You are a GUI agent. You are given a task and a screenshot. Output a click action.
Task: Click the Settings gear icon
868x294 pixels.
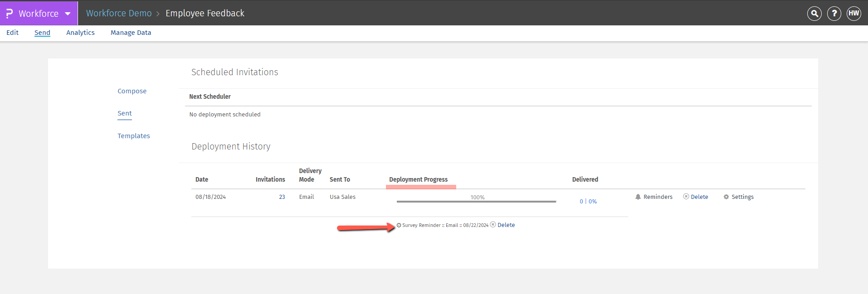click(x=726, y=197)
